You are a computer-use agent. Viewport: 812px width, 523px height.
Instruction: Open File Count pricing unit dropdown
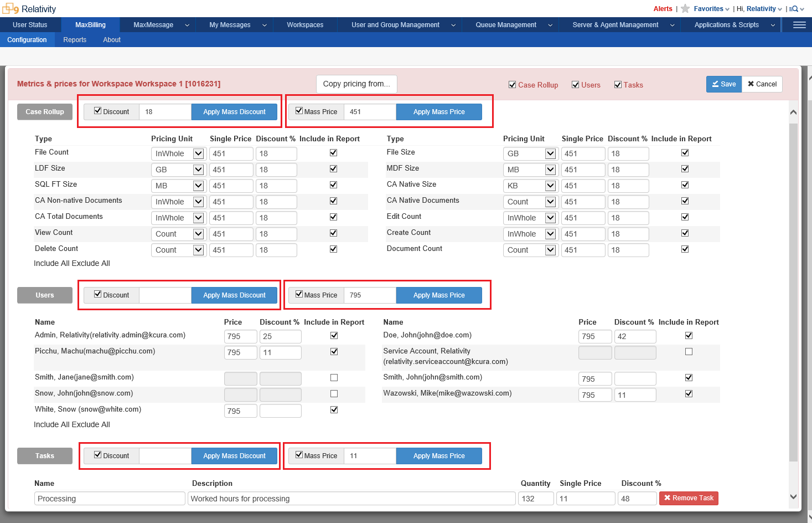[x=178, y=153]
